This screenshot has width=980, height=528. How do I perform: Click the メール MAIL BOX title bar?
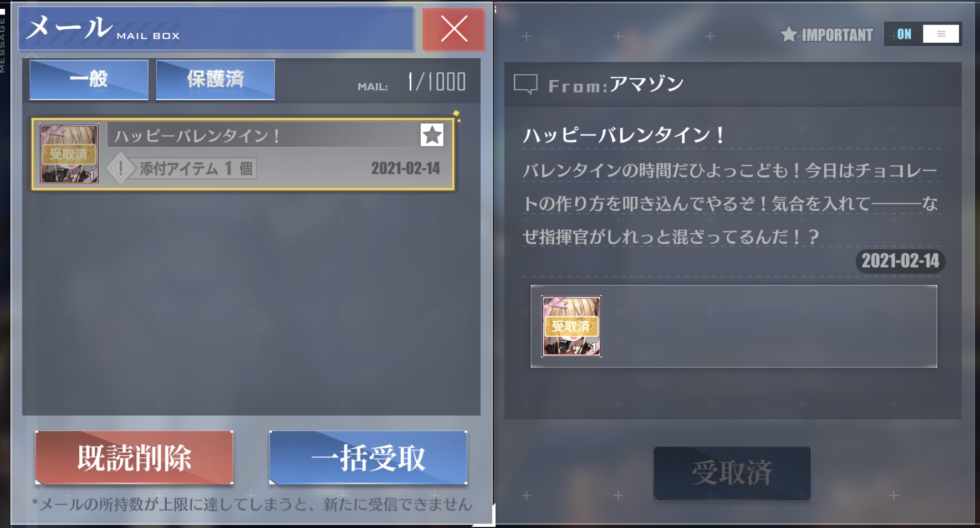216,29
